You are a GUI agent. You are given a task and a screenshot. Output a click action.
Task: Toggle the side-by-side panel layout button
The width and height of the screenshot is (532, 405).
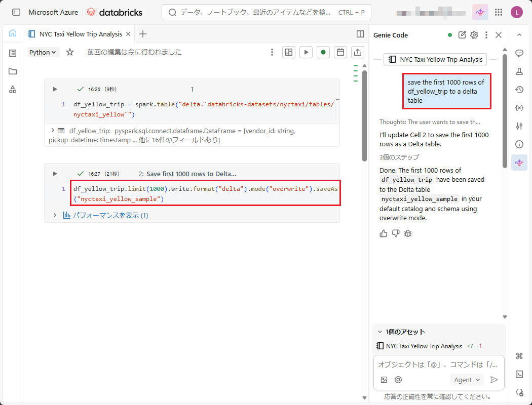[360, 34]
